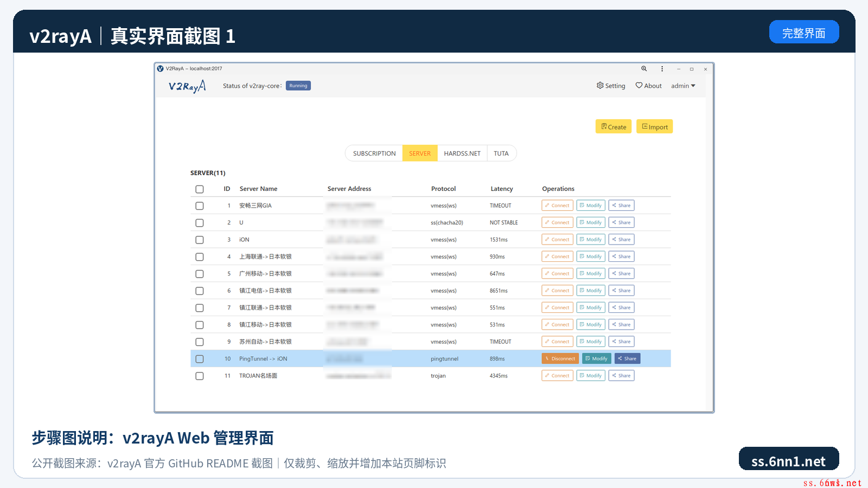Viewport: 868px width, 488px height.
Task: Click the Server Address column header
Action: pyautogui.click(x=349, y=189)
